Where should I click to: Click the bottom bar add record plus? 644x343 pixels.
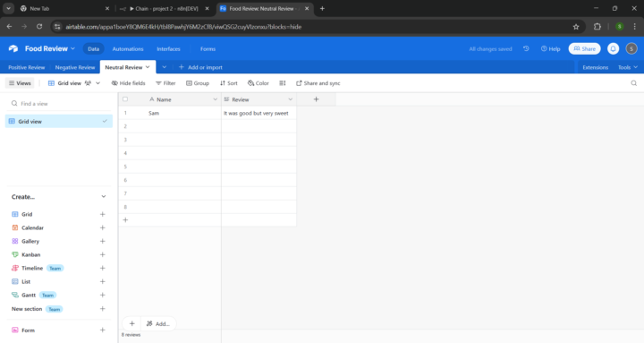click(131, 323)
